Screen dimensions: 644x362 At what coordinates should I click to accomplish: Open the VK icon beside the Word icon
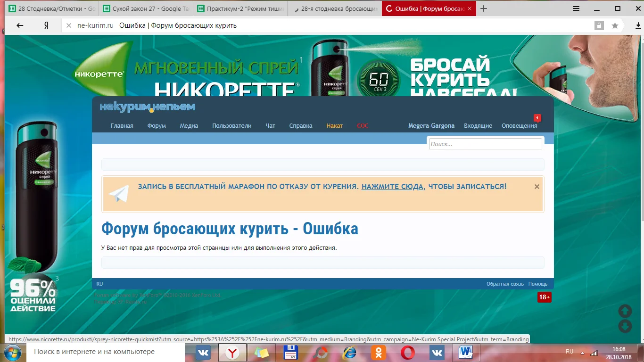[437, 352]
